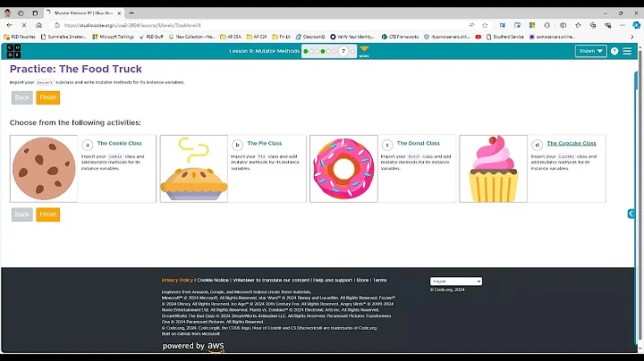Click the 'a' bubble for Cookie Class
644x361 pixels.
(87, 145)
